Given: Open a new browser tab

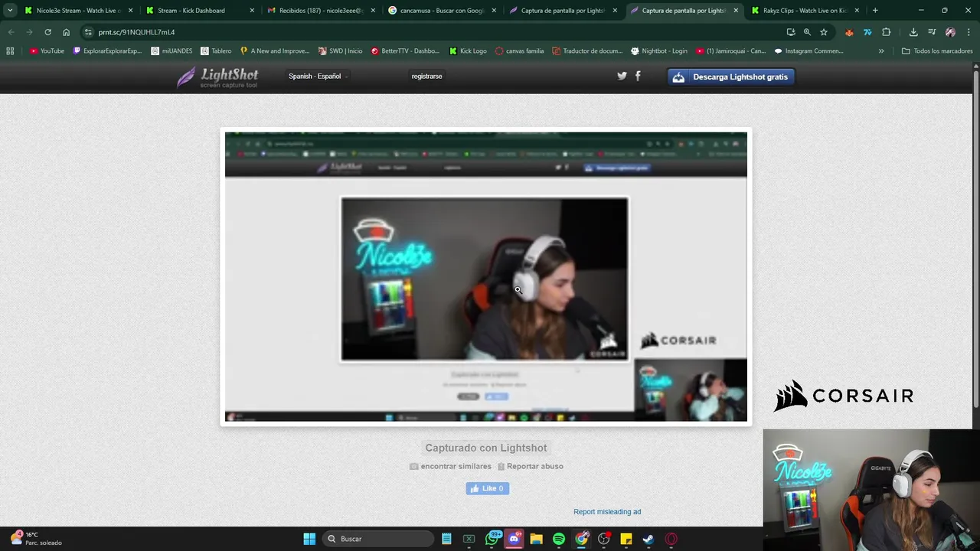Looking at the screenshot, I should [x=875, y=11].
